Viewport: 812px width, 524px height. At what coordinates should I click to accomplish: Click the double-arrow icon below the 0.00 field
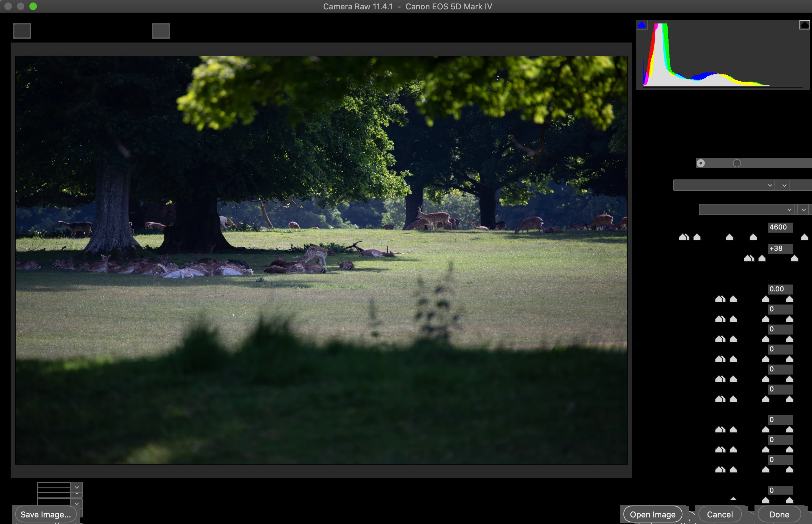[x=720, y=299]
